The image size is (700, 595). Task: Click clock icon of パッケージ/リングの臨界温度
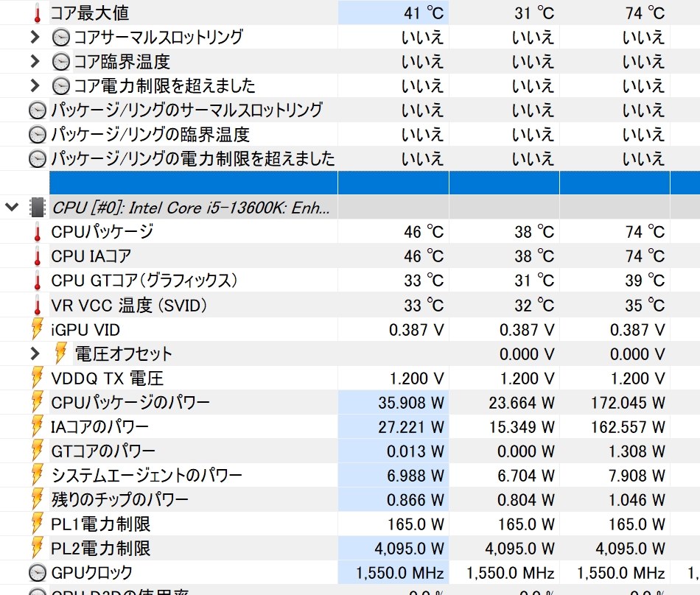click(x=38, y=134)
